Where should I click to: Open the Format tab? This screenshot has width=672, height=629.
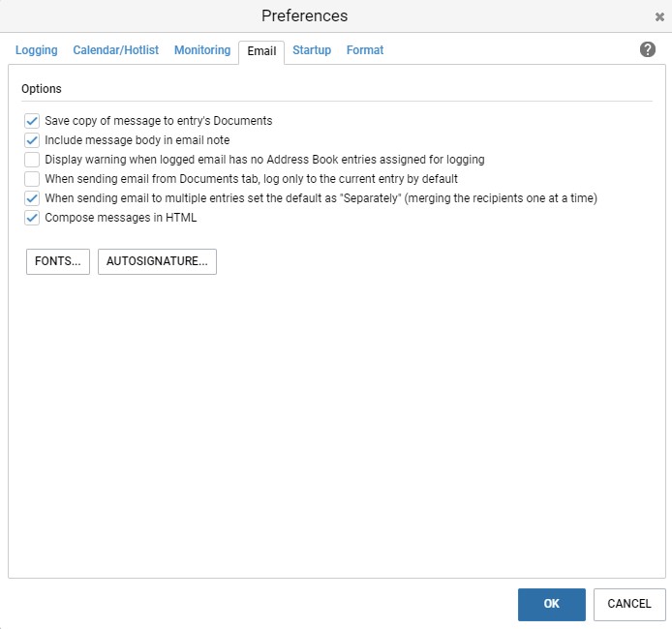(x=365, y=50)
